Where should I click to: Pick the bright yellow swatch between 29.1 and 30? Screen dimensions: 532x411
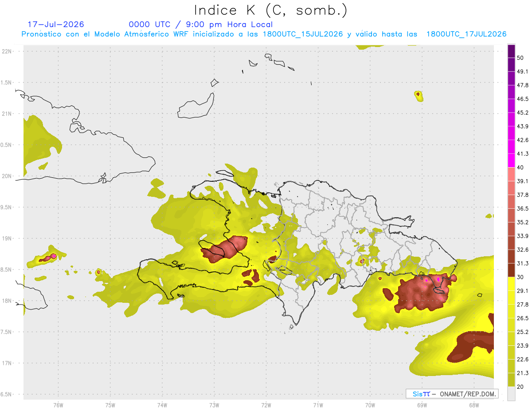coord(511,284)
